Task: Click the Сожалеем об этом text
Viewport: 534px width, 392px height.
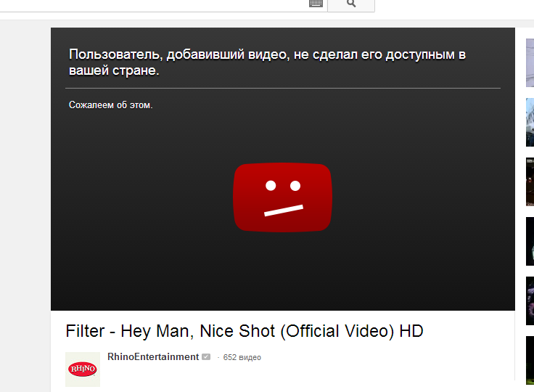Action: coord(111,105)
